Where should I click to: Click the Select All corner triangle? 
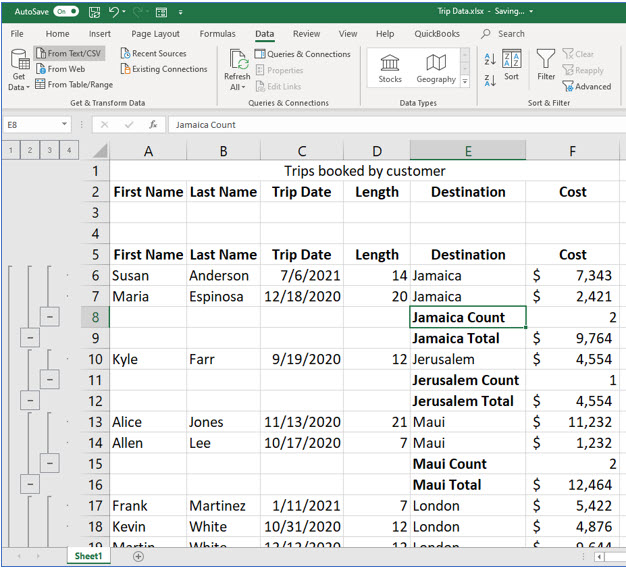click(x=101, y=151)
